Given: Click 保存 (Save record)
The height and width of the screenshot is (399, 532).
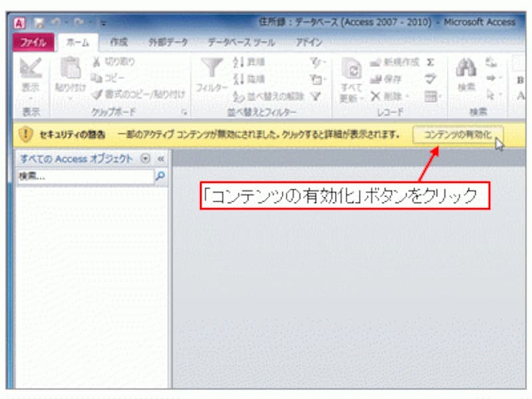Looking at the screenshot, I should pyautogui.click(x=386, y=79).
